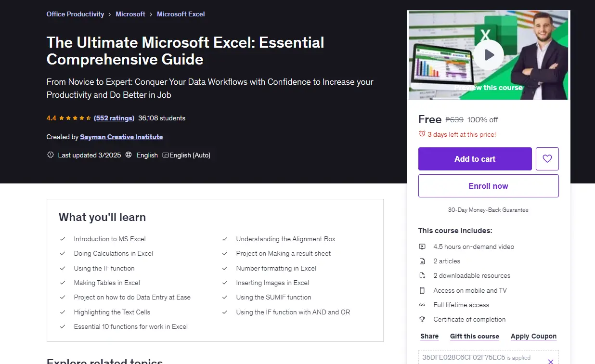Click the trophy certificate icon

[422, 319]
